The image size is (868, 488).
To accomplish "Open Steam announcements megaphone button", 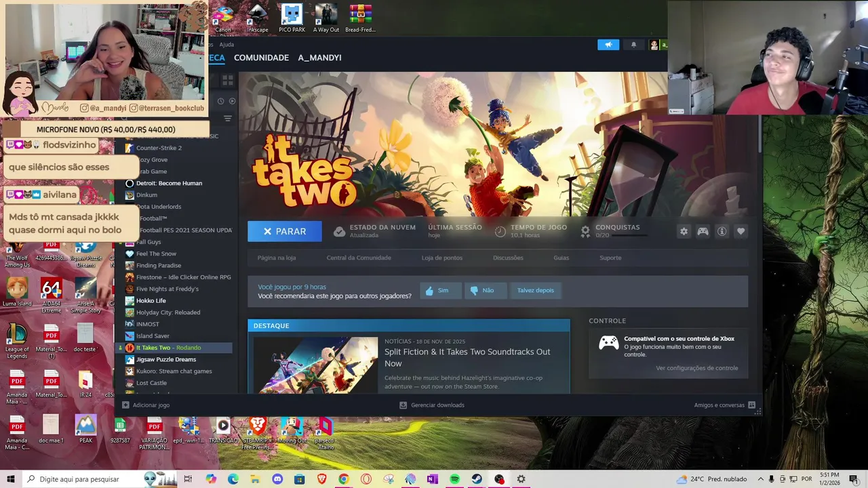I will tap(608, 45).
